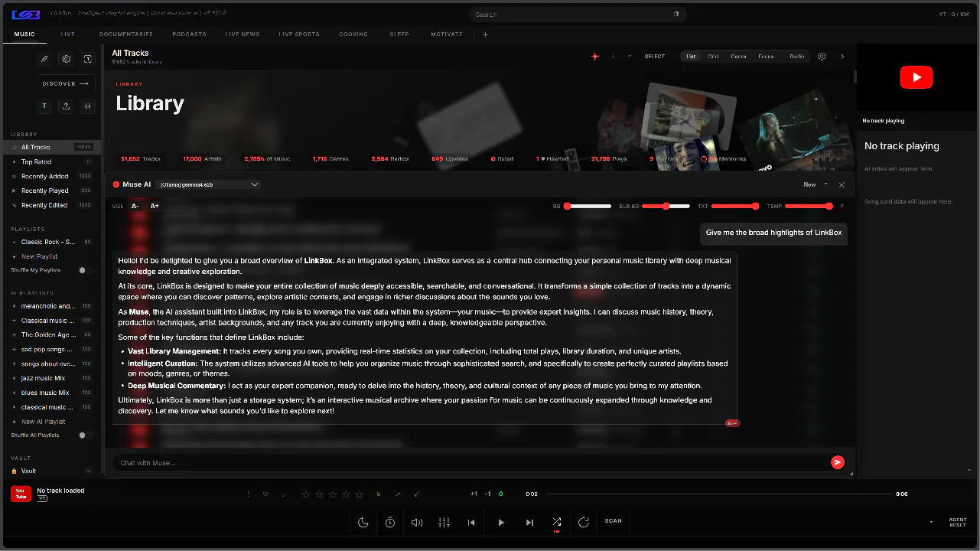
Task: Adjust the BUB BG slider
Action: point(666,206)
